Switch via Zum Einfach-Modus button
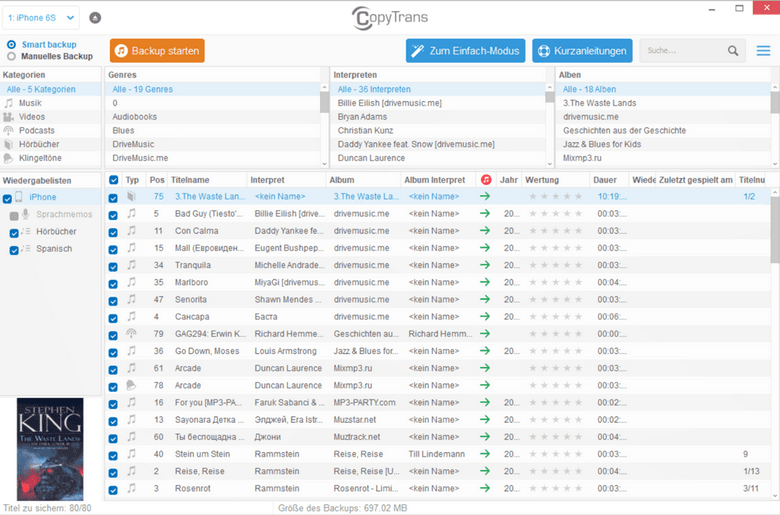The width and height of the screenshot is (780, 515). [x=465, y=51]
